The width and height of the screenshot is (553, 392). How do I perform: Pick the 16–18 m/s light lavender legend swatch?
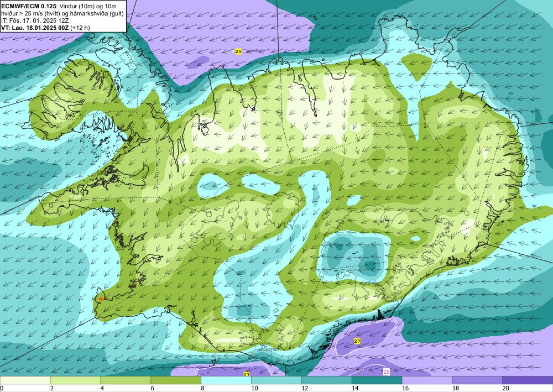click(x=427, y=380)
